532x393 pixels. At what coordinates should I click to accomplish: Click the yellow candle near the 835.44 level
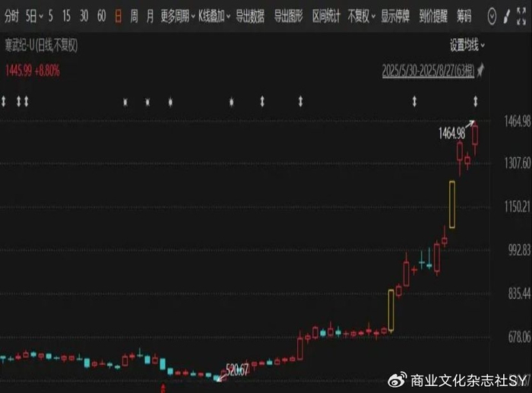pos(391,311)
